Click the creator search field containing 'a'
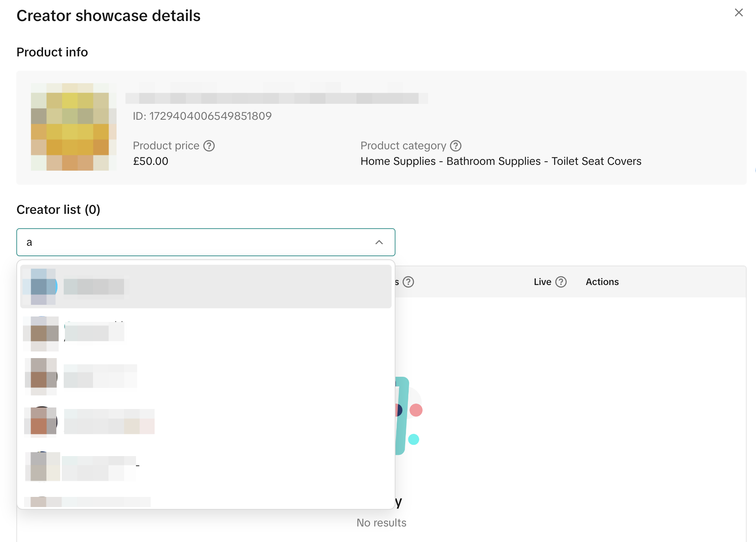This screenshot has height=542, width=756. click(x=194, y=242)
